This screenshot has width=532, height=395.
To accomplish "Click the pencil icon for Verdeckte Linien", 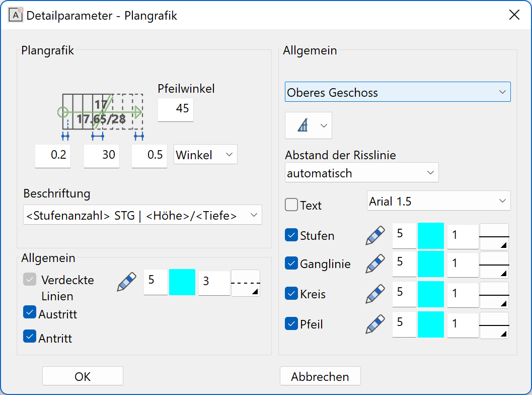I will tap(126, 282).
